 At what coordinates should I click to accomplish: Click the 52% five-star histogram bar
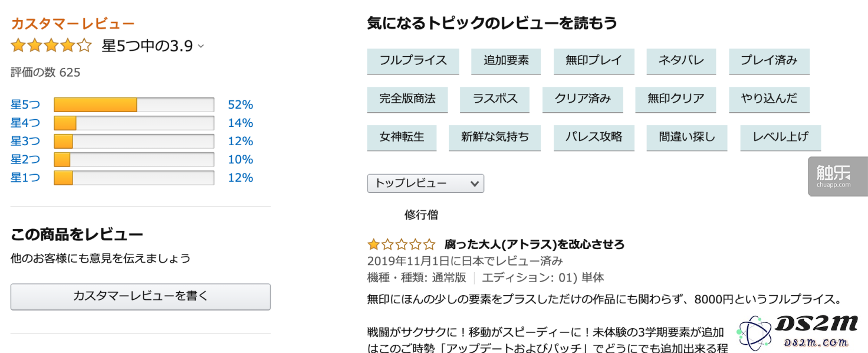134,105
